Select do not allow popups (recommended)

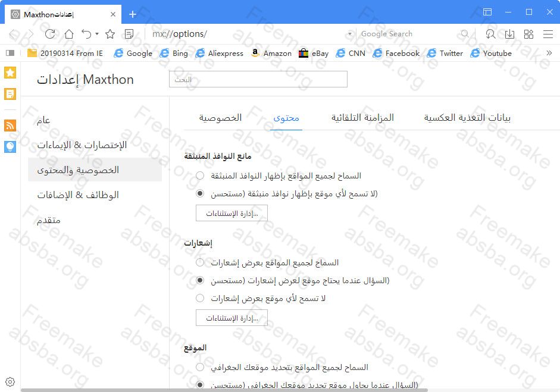point(200,193)
